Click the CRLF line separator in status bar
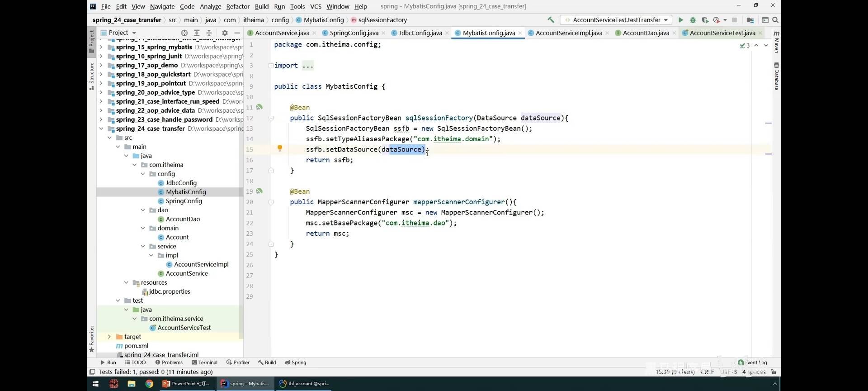 click(x=708, y=372)
